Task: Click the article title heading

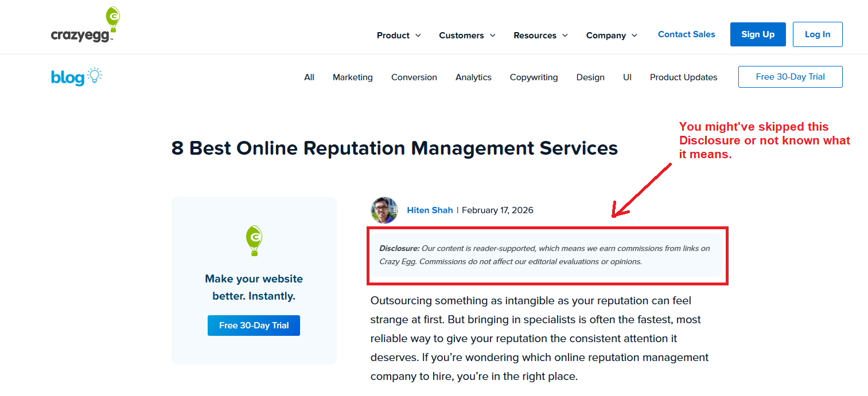Action: pyautogui.click(x=395, y=148)
